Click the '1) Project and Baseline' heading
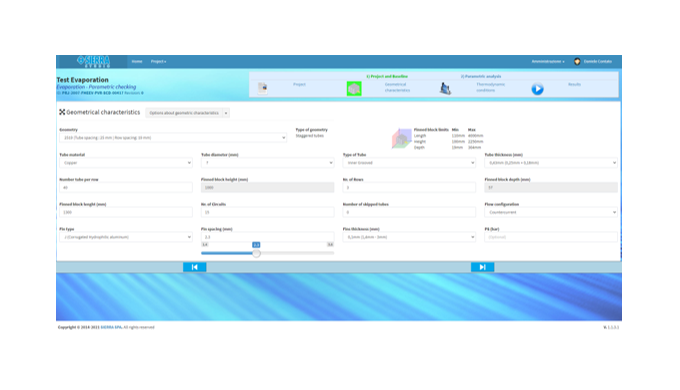Image resolution: width=680 pixels, height=390 pixels. tap(387, 76)
